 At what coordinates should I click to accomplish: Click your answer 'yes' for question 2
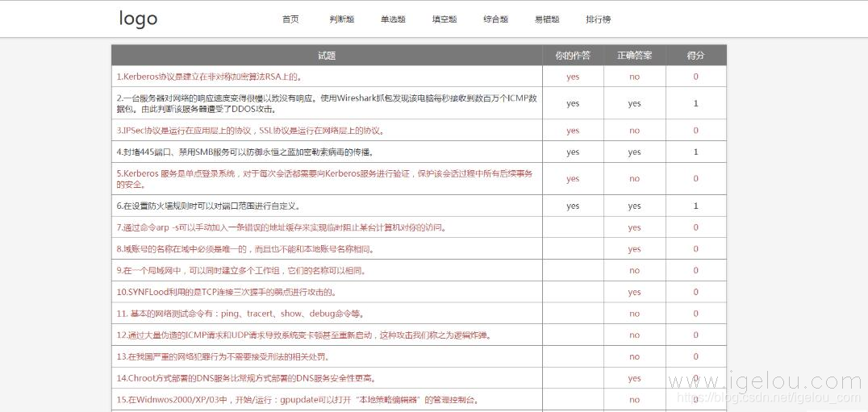click(573, 103)
